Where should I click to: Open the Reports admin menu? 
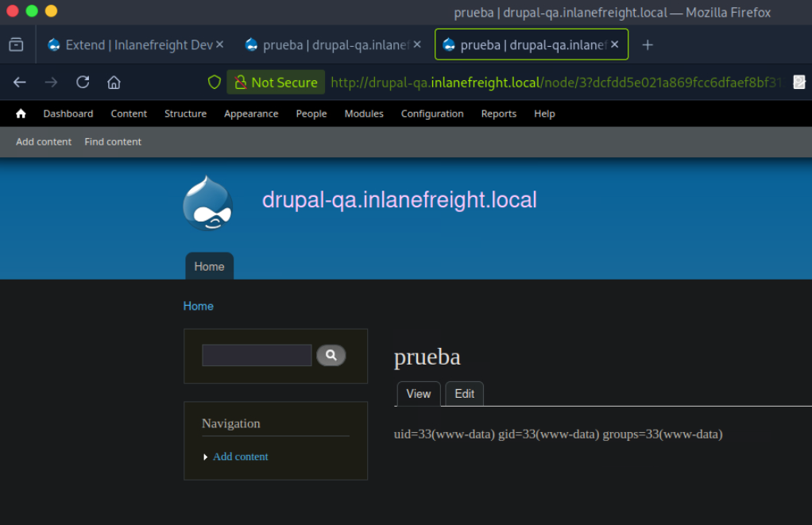pyautogui.click(x=498, y=114)
